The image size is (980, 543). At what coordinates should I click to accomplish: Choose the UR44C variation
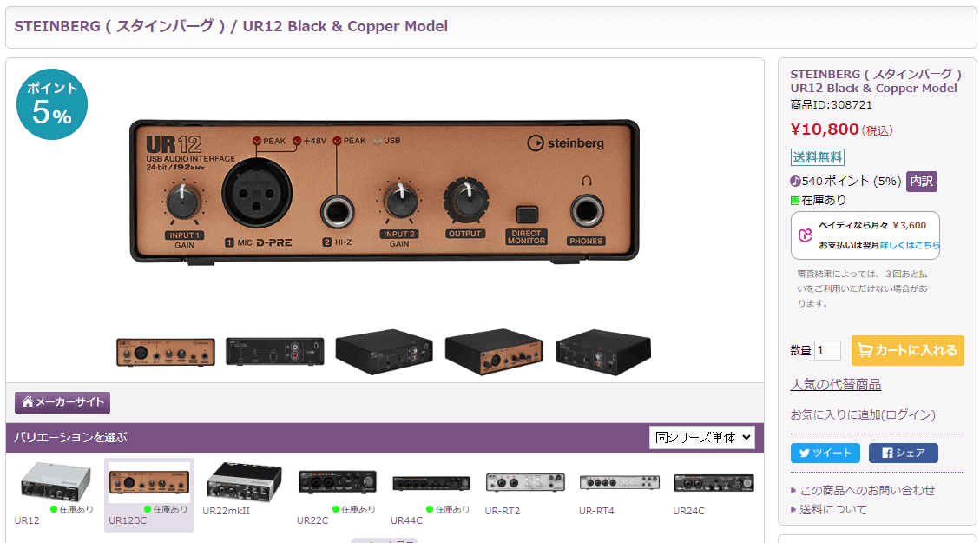coord(431,494)
